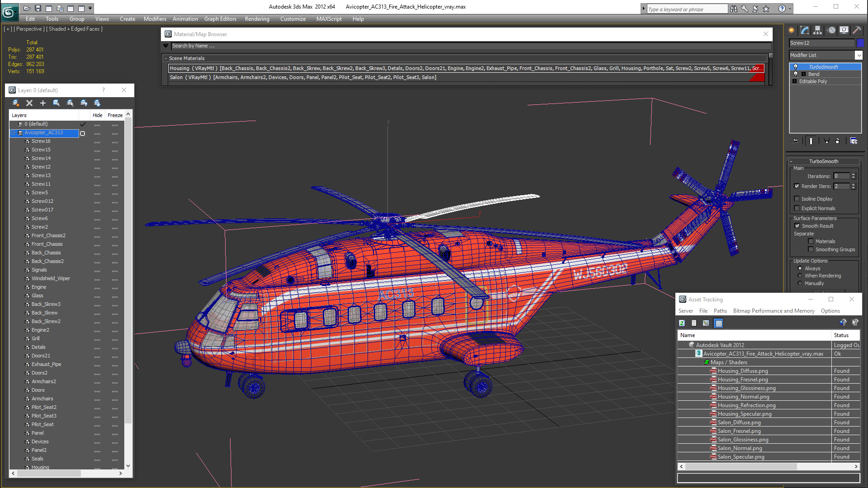Open Paths menu in Asset Tracking
Viewport: 868px width, 488px height.
[720, 311]
